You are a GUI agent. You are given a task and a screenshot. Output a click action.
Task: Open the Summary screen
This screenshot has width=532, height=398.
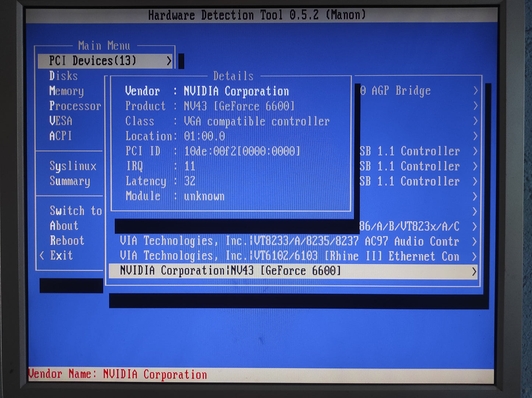click(70, 182)
